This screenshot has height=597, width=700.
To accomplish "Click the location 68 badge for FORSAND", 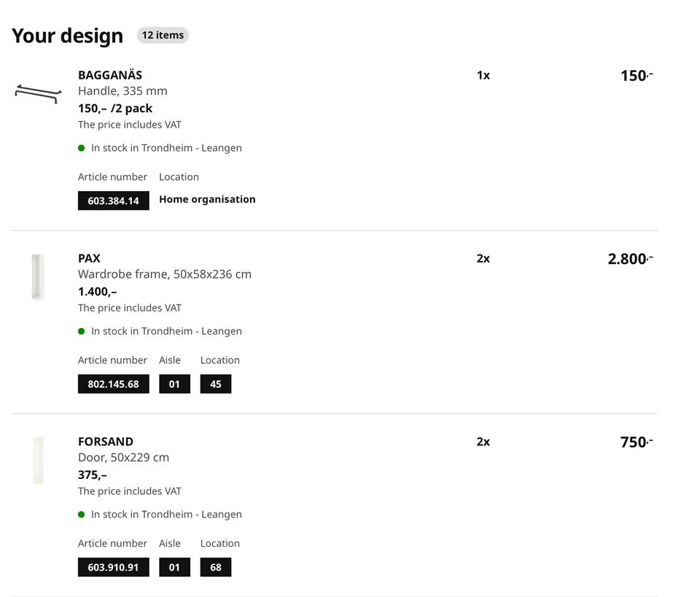I will pos(216,566).
